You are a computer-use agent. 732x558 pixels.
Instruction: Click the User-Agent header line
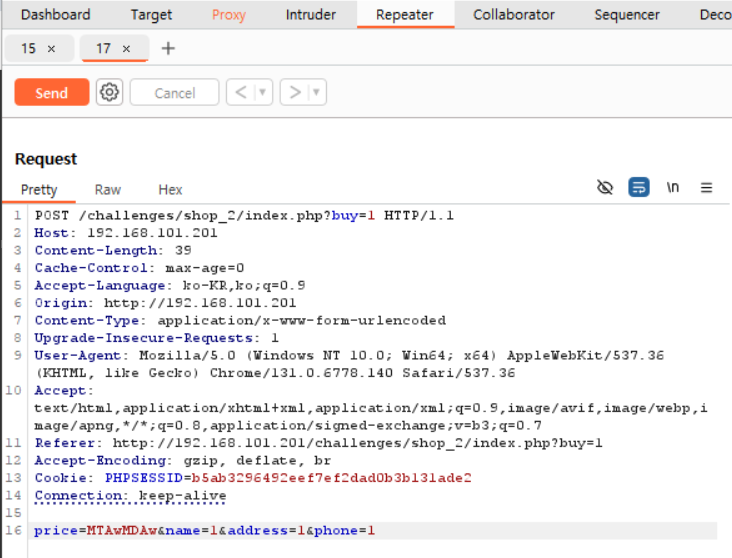pos(349,364)
